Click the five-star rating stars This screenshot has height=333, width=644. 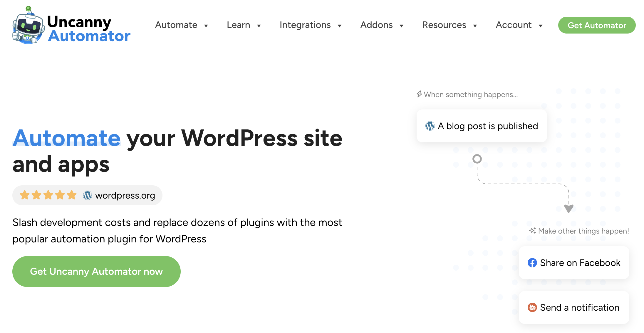pyautogui.click(x=48, y=195)
